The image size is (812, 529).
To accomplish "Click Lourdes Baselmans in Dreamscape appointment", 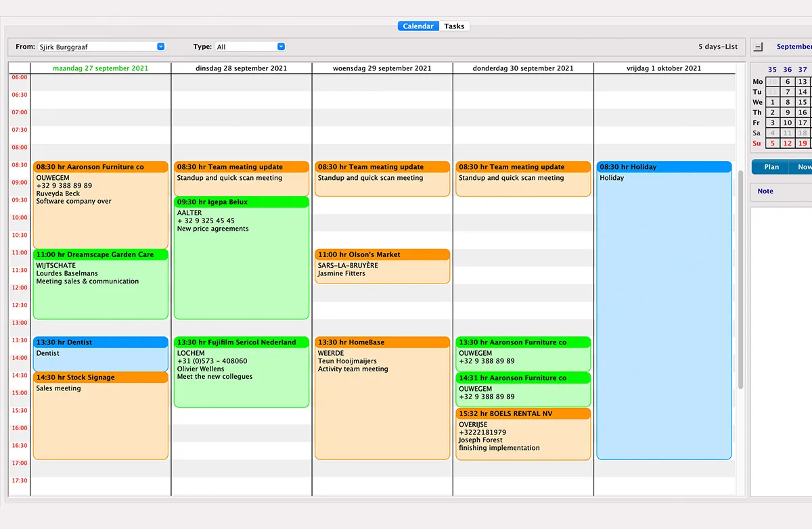I will [x=67, y=273].
